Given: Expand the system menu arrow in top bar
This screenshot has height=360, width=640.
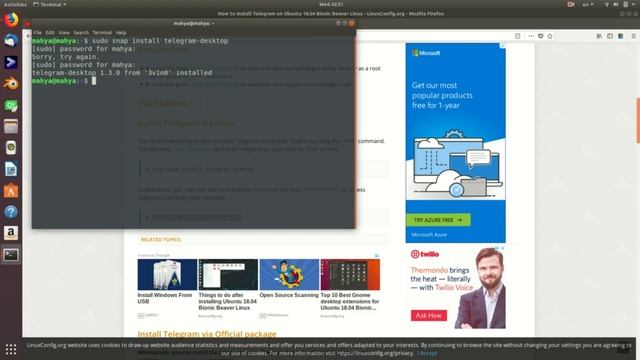Looking at the screenshot, I should point(633,4).
